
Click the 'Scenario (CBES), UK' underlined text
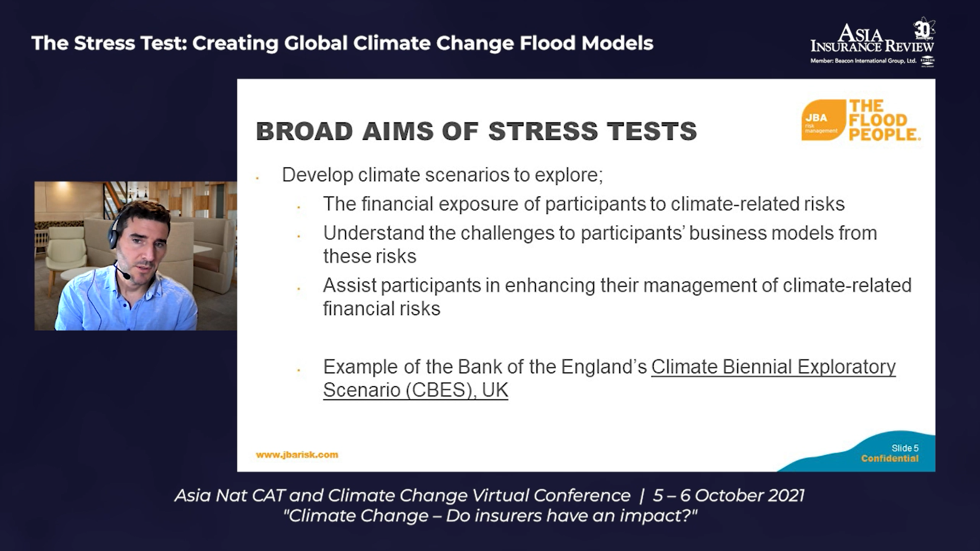coord(415,390)
